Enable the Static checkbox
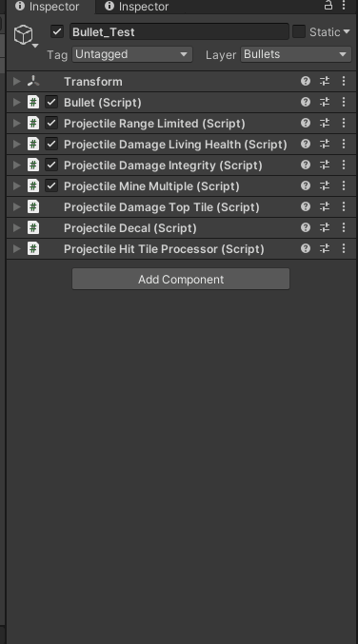 click(299, 31)
